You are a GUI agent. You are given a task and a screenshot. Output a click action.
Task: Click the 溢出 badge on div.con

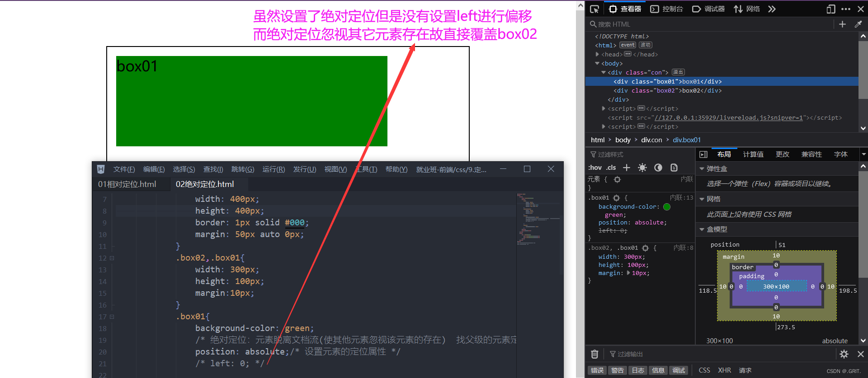click(678, 72)
